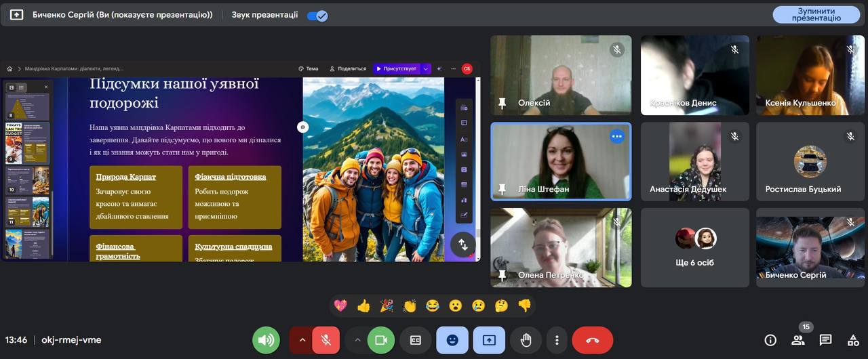Image resolution: width=868 pixels, height=359 pixels.
Task: Show the participants list
Action: [x=797, y=340]
